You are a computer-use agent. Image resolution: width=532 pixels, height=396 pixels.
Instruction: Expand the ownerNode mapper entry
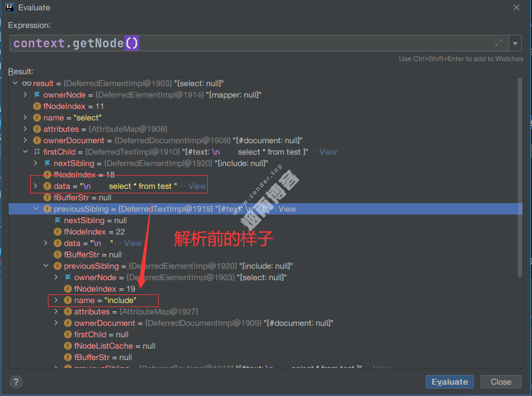25,95
